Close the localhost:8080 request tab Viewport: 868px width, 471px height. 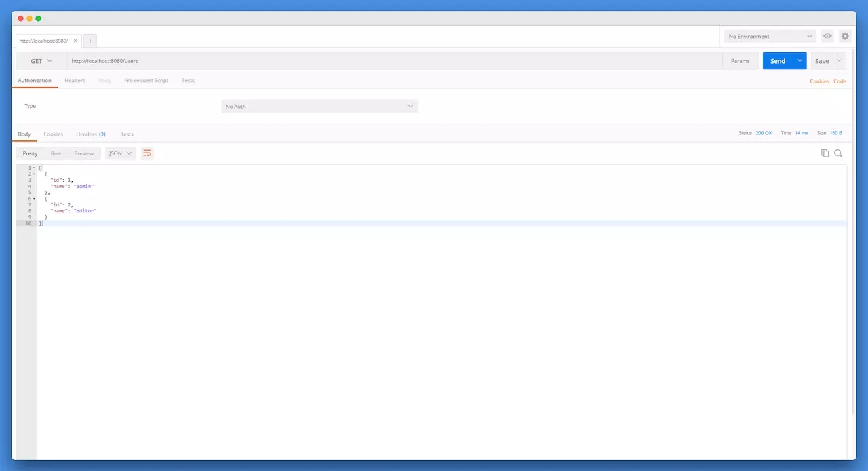(75, 41)
